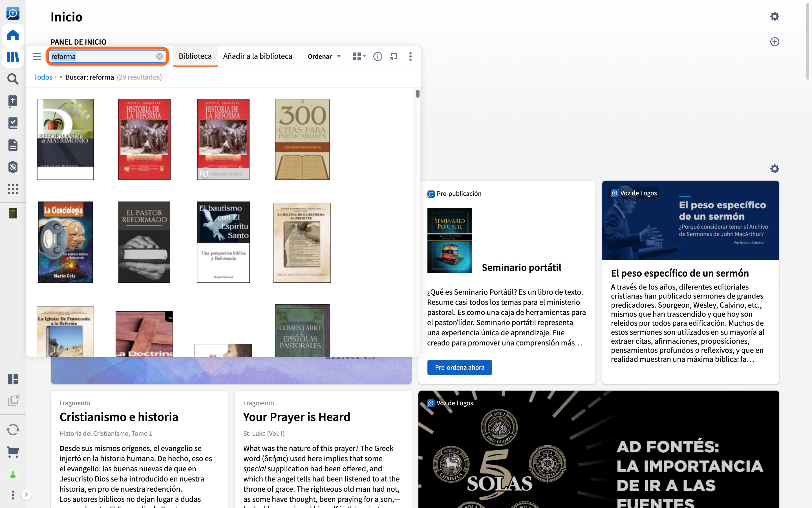Open La Iglesia: De la Reforma al Presente cover

coord(302,243)
